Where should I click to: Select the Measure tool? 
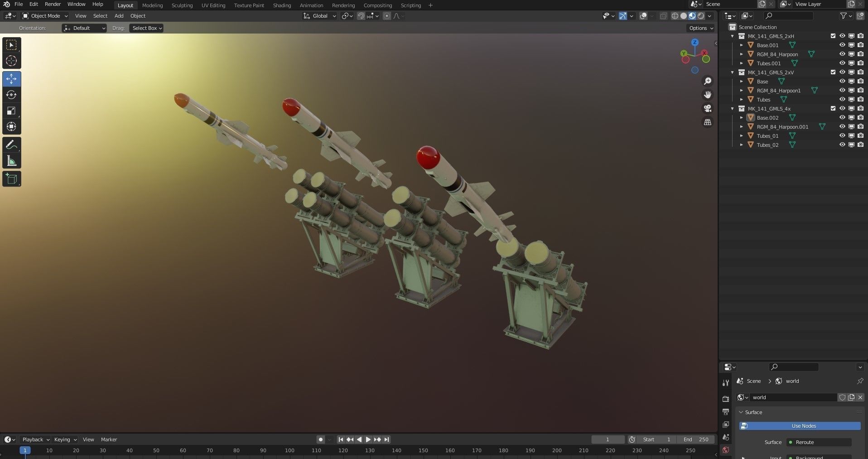tap(12, 161)
